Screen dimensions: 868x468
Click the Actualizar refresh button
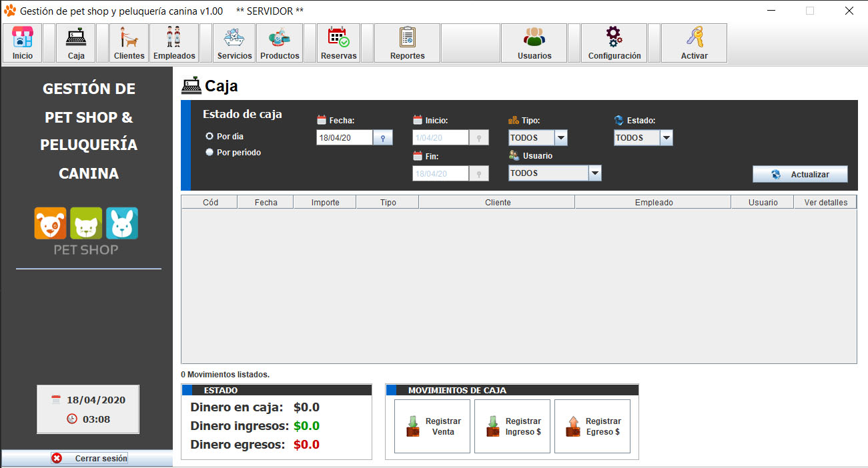pyautogui.click(x=800, y=174)
